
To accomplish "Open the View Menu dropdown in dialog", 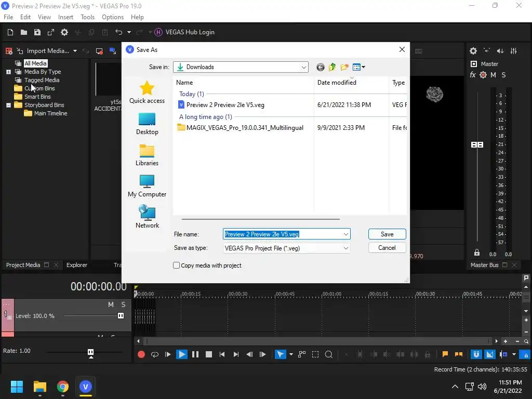I will coord(358,67).
